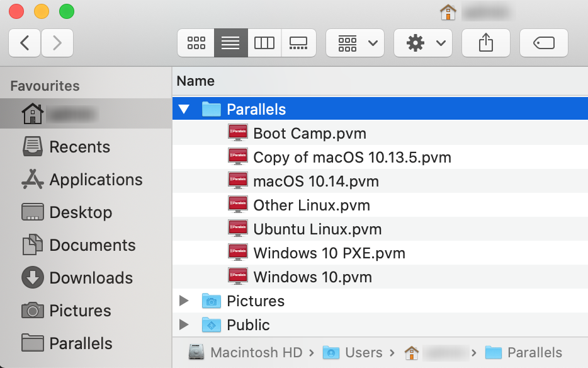The width and height of the screenshot is (588, 368).
Task: Select the Copy of macOS 10.13.5.pvm filename
Action: 352,158
